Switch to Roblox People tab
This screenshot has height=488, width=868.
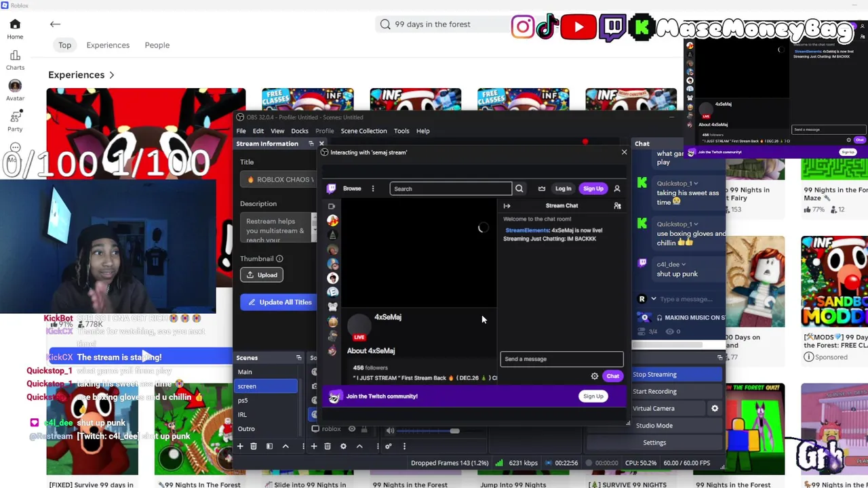(157, 45)
